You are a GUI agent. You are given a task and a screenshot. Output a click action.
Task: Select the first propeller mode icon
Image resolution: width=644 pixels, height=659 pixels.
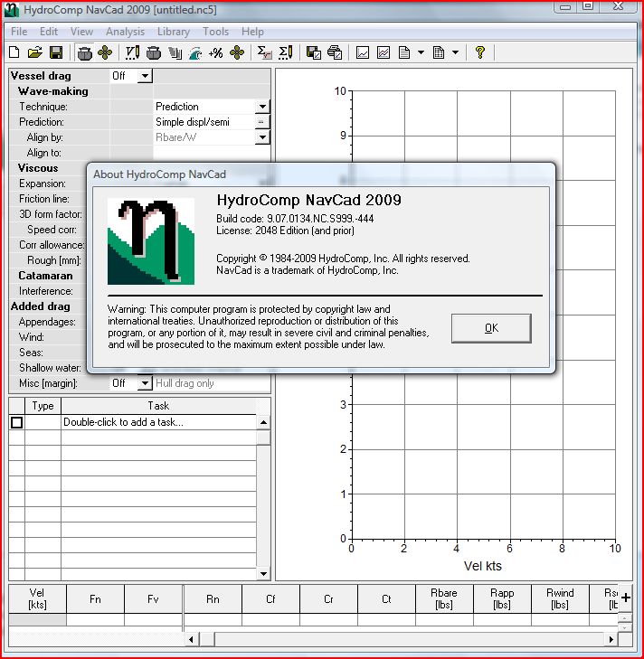pos(105,52)
